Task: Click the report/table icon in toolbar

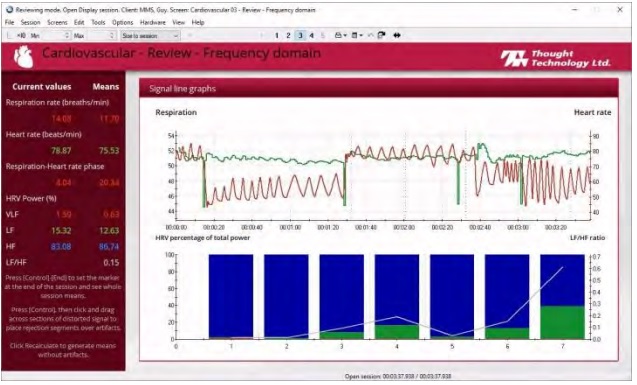Action: click(354, 35)
